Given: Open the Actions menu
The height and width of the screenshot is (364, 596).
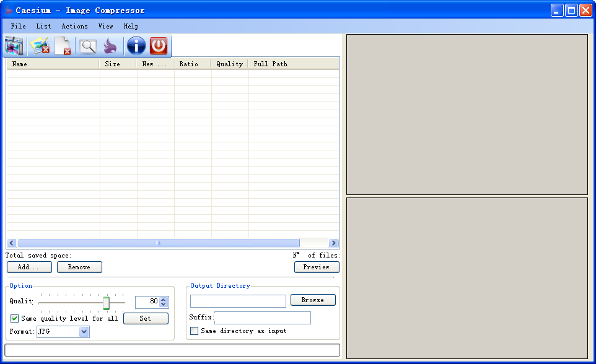Looking at the screenshot, I should point(74,26).
